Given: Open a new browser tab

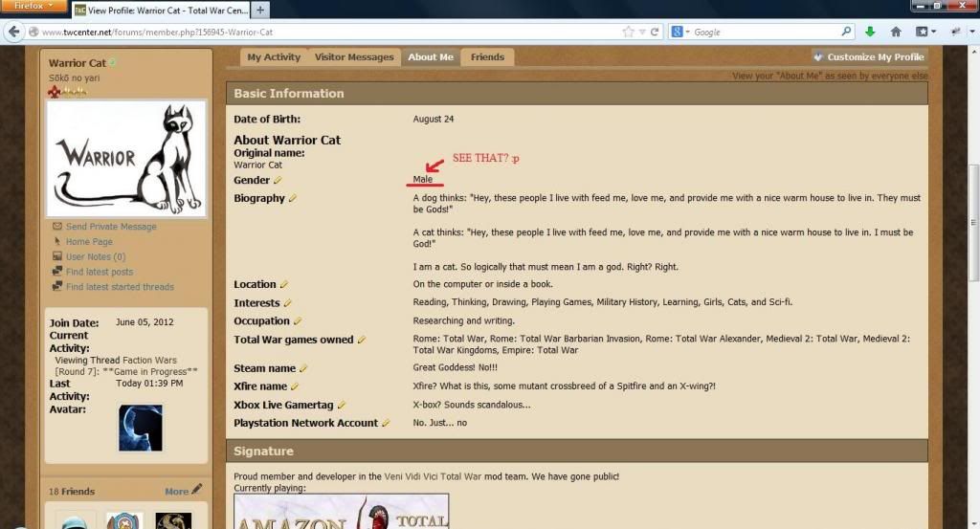Looking at the screenshot, I should [260, 10].
